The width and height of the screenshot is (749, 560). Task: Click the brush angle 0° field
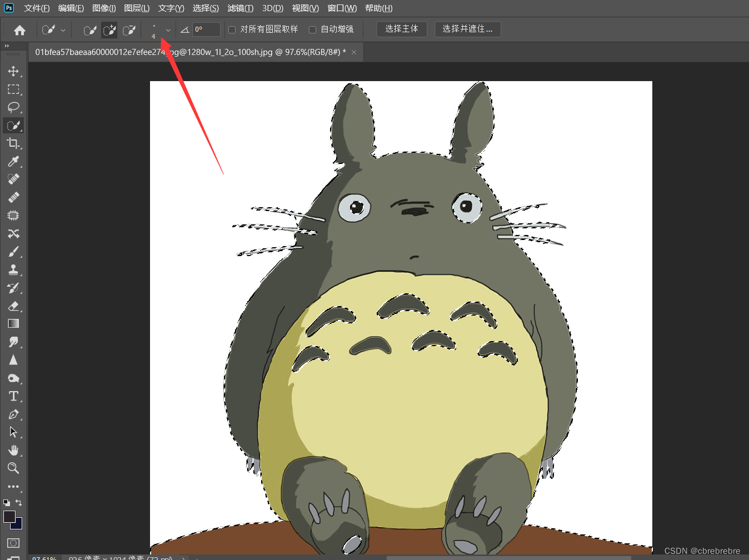[x=207, y=29]
